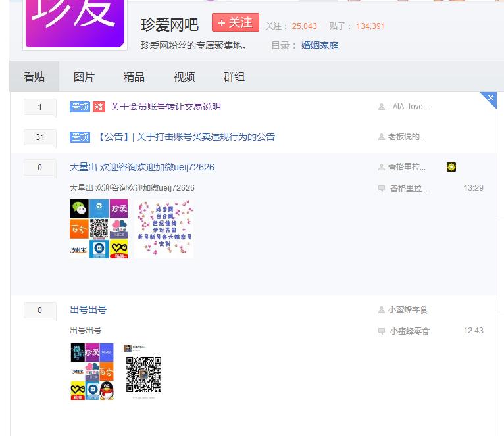Viewport: 504px width, 436px height.
Task: Dismiss using the blue corner X icon
Action: (x=490, y=98)
